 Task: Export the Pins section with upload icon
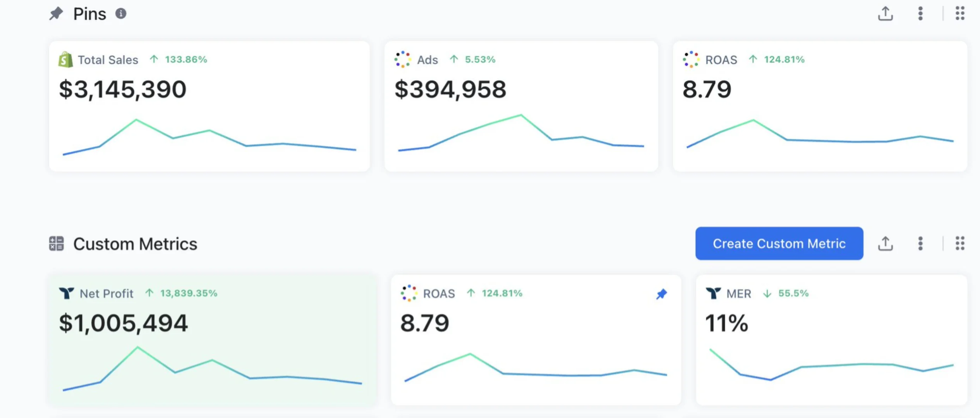click(x=885, y=14)
